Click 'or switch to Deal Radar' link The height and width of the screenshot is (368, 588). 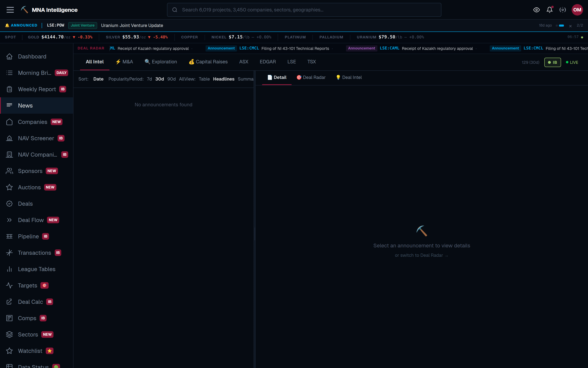[422, 255]
